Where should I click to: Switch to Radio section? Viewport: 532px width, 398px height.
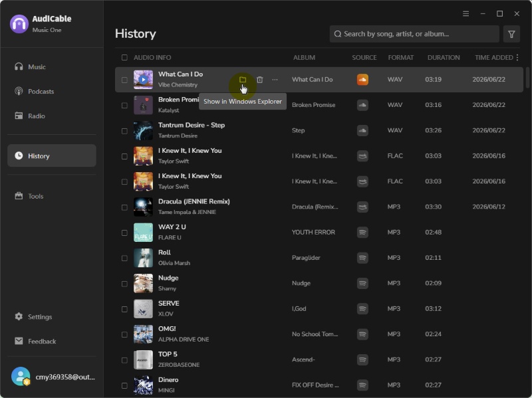(52, 116)
